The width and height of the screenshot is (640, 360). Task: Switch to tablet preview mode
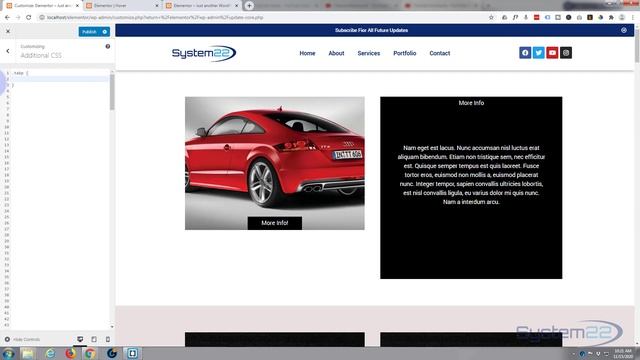[94, 339]
